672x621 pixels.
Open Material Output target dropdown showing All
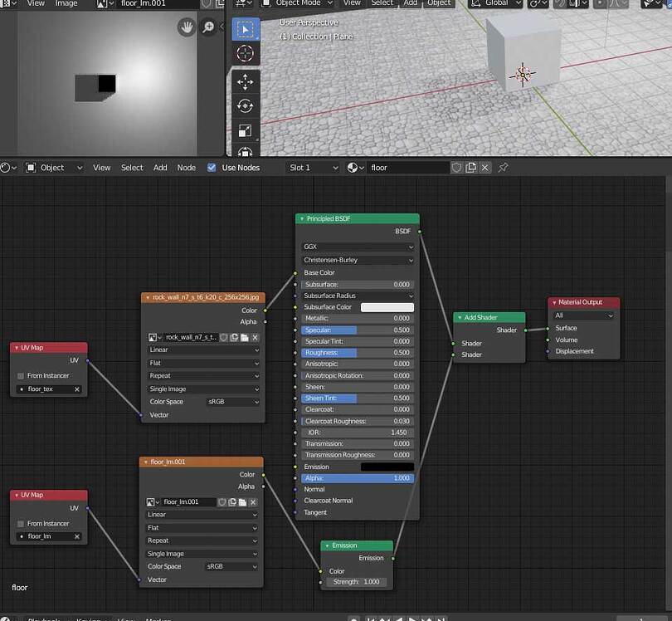tap(584, 315)
